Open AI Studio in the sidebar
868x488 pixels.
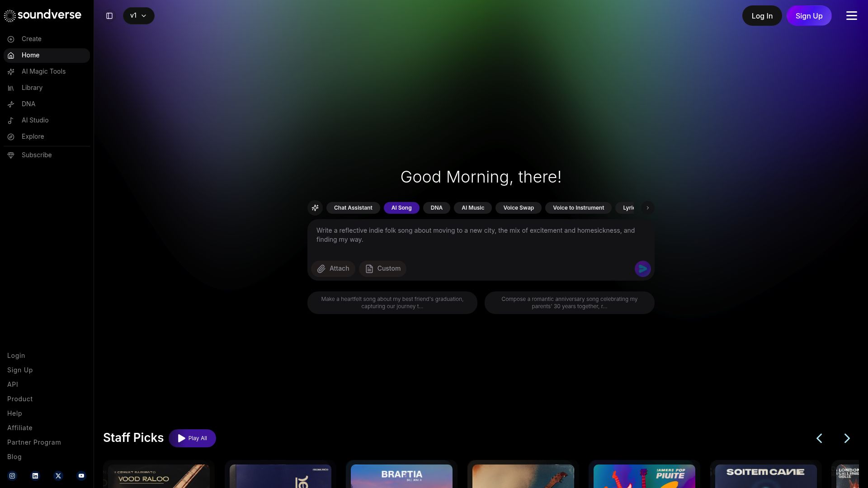point(47,120)
